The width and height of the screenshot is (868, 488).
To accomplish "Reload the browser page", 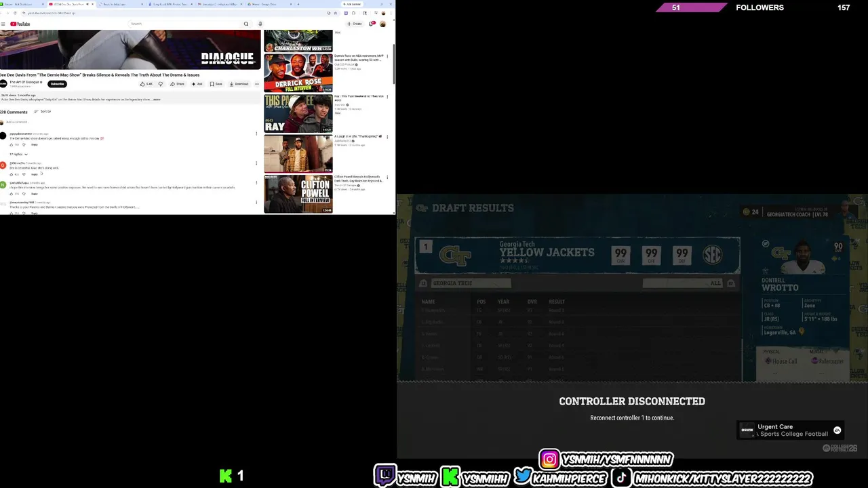I will click(x=15, y=13).
